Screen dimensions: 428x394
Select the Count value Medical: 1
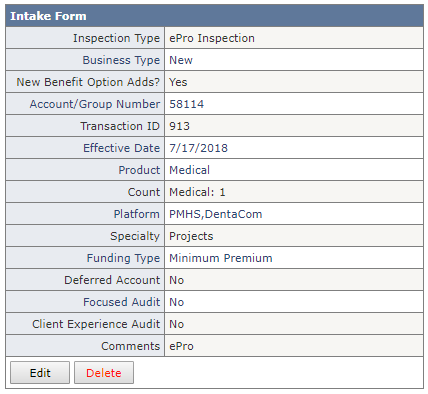coord(197,192)
